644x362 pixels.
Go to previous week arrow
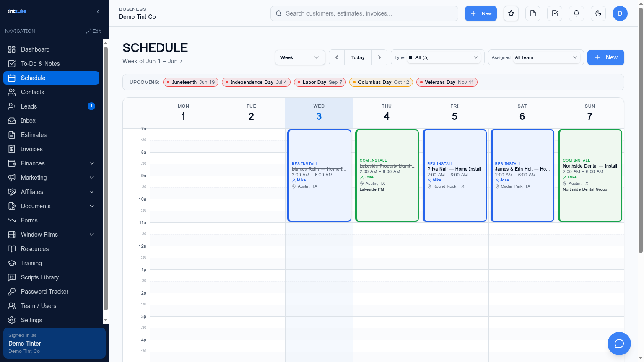(x=337, y=57)
